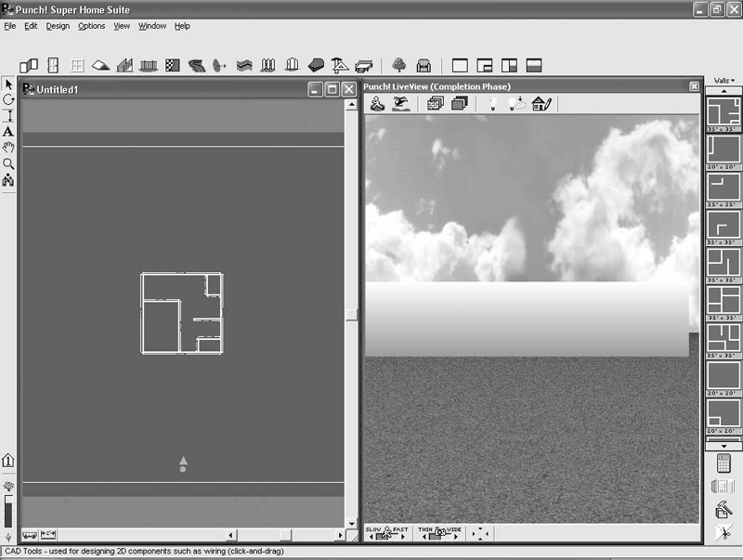Click the Help menu item
The width and height of the screenshot is (743, 560).
[x=182, y=26]
